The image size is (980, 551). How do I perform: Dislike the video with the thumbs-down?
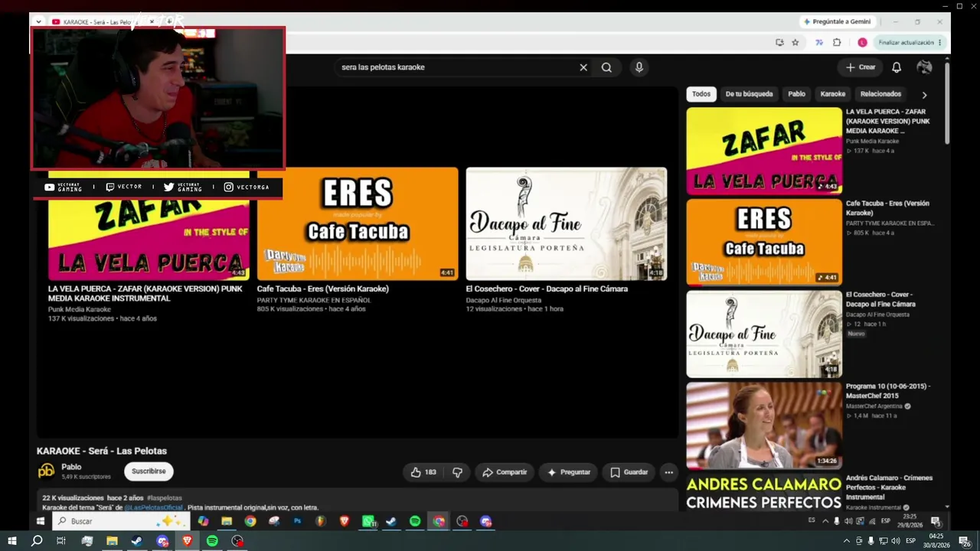[457, 472]
